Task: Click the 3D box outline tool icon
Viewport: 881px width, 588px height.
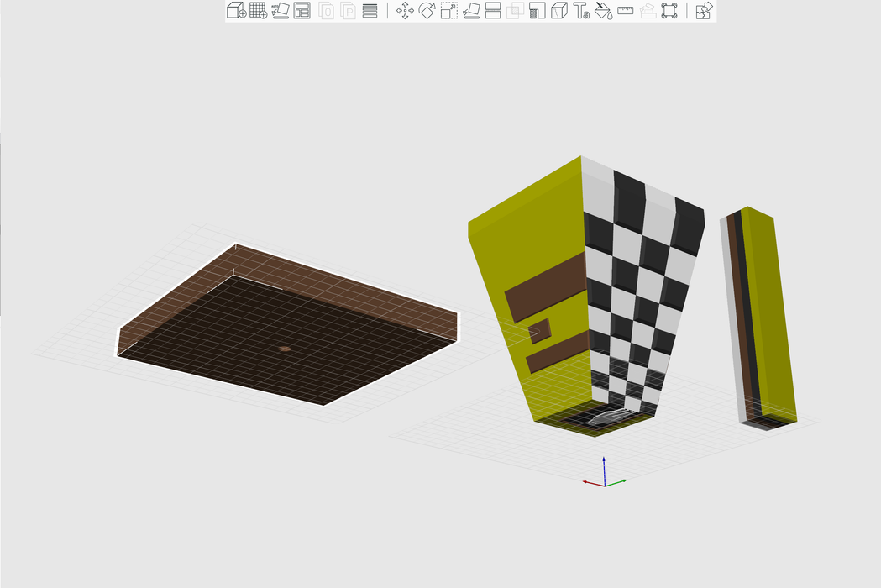Action: pos(559,11)
